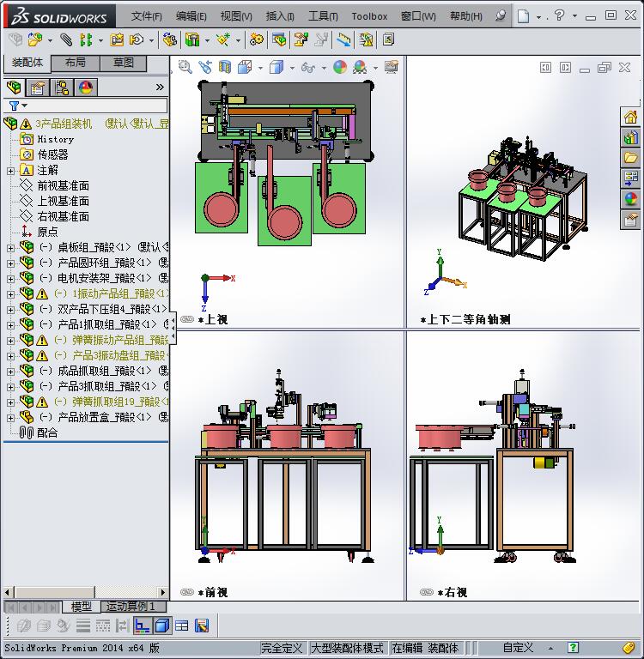Open the Hide/Show Items dropdown arrow
Viewport: 644px width, 659px height.
click(x=324, y=68)
